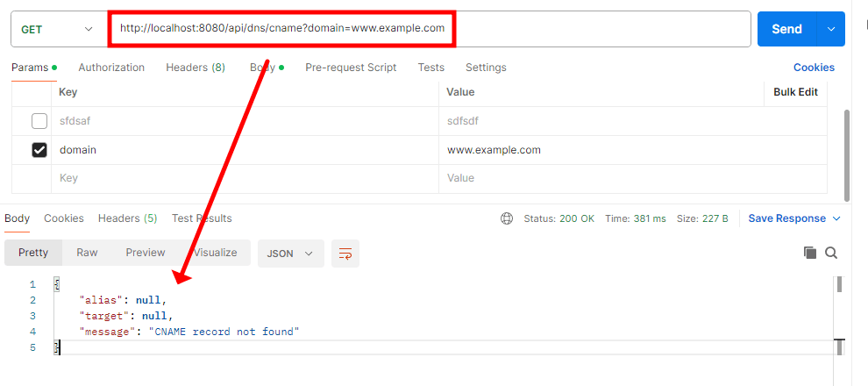Click the Send button

786,29
